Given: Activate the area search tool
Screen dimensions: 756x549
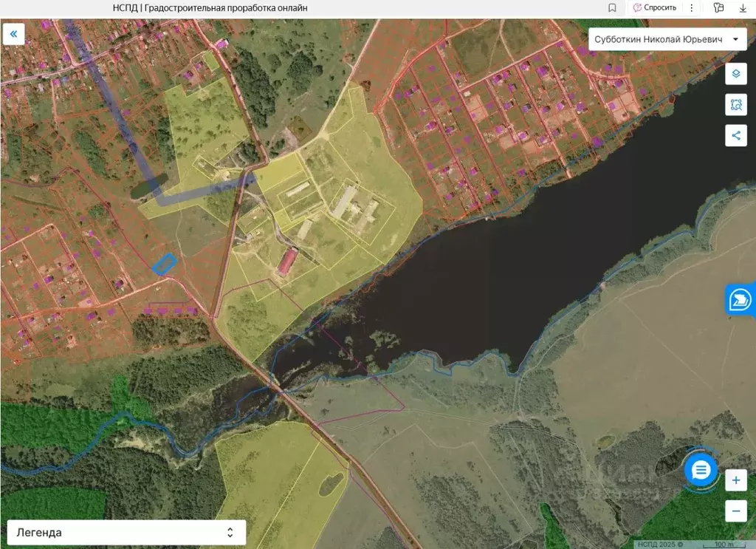Looking at the screenshot, I should point(735,104).
